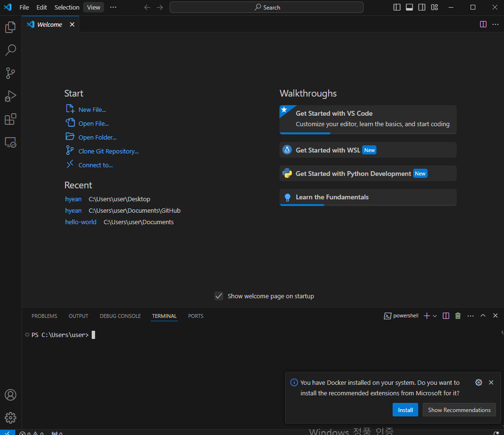Open Get Started with Python Development walkthrough

368,174
